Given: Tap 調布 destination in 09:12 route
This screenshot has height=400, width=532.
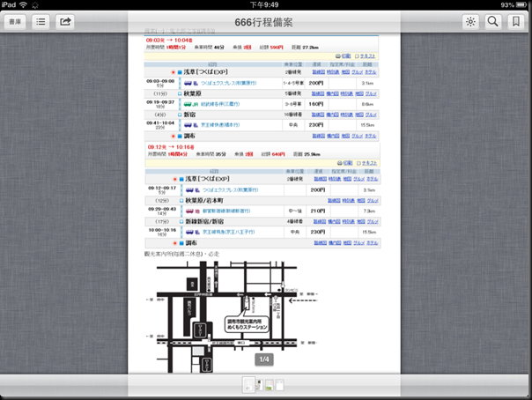Looking at the screenshot, I should coord(191,243).
